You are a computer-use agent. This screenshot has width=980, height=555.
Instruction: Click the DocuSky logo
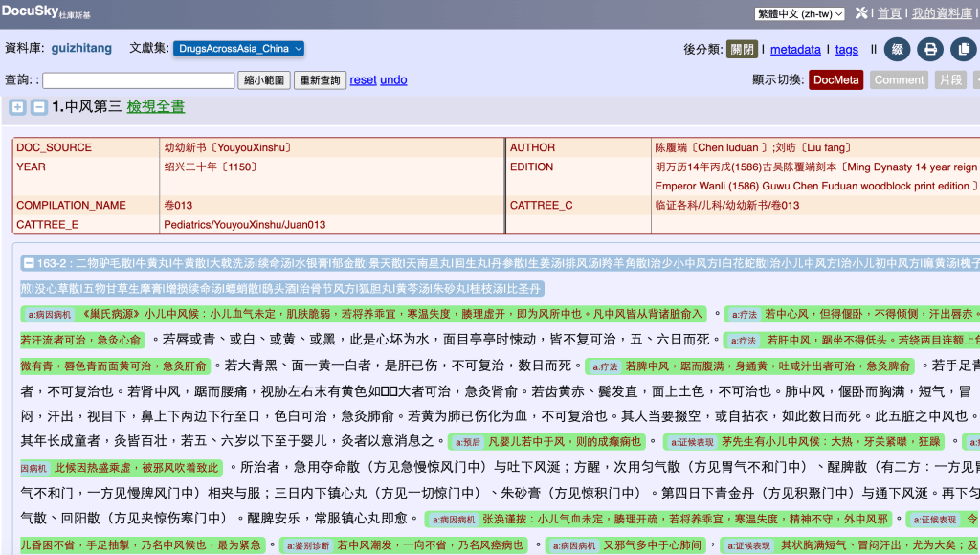pyautogui.click(x=48, y=11)
